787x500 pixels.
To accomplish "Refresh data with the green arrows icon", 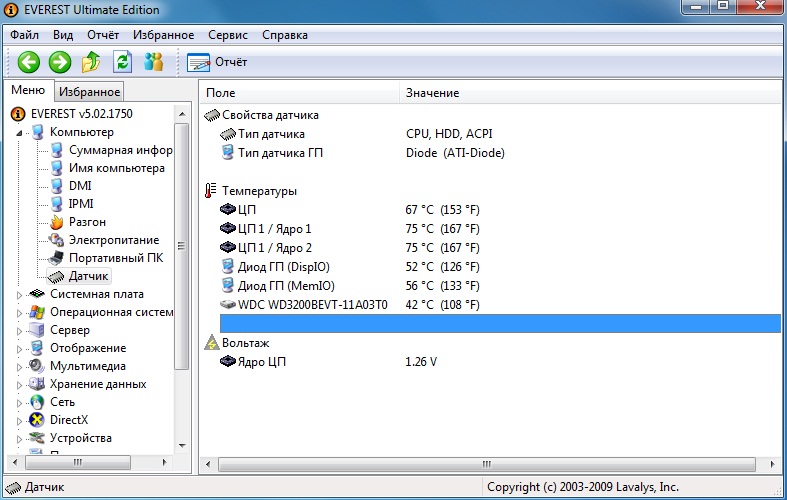I will point(122,62).
